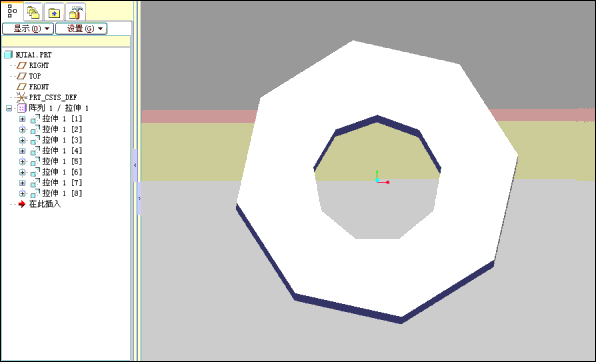Expand the 拉伸 1 [5] node
The height and width of the screenshot is (362, 596).
click(x=22, y=162)
